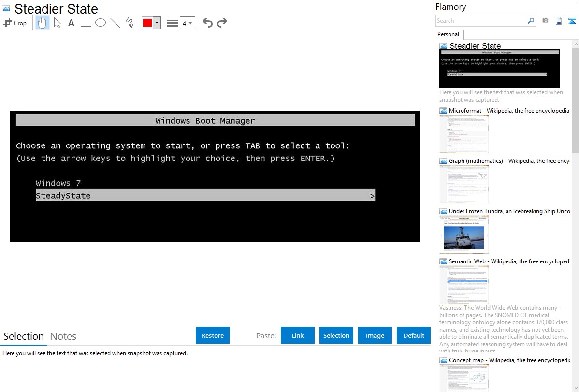Switch to the Personal tab
Image resolution: width=579 pixels, height=392 pixels.
[x=449, y=34]
